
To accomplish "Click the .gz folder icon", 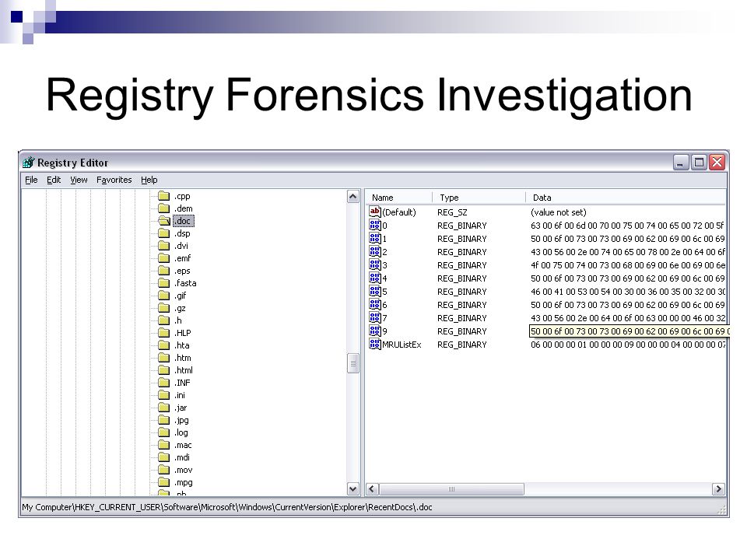I will coord(164,308).
